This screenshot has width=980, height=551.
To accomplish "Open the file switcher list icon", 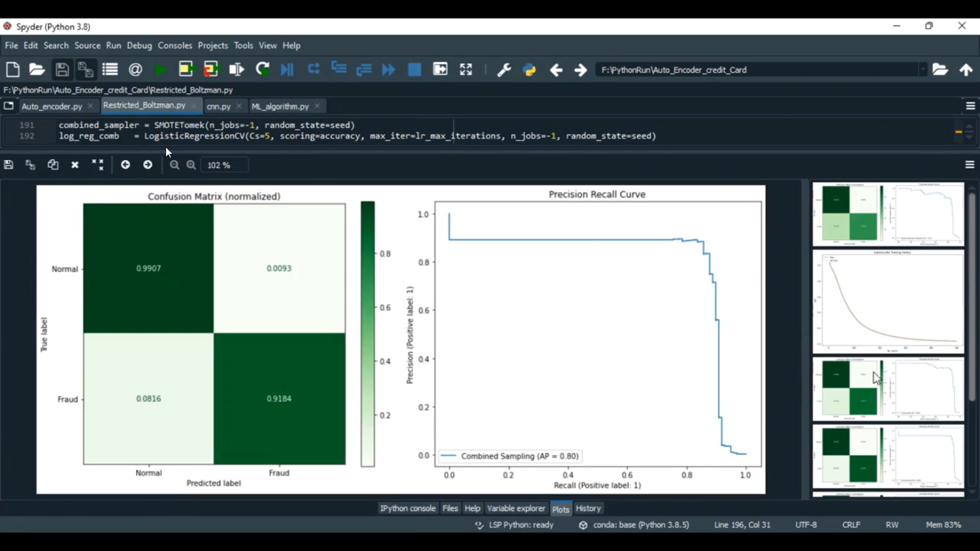I will point(109,69).
